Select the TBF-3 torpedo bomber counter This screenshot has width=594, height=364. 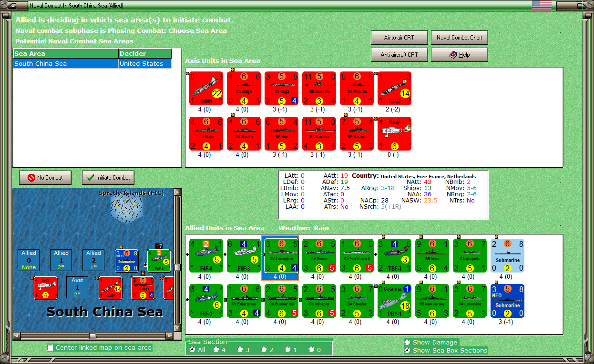tap(394, 256)
